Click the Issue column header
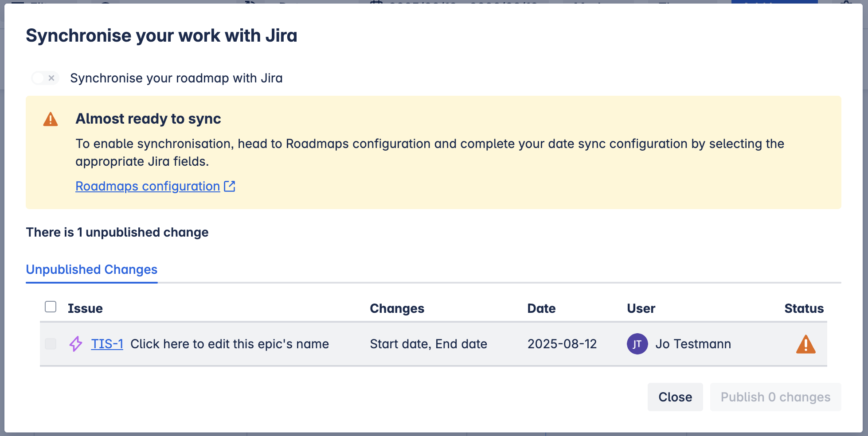The width and height of the screenshot is (868, 436). click(85, 308)
